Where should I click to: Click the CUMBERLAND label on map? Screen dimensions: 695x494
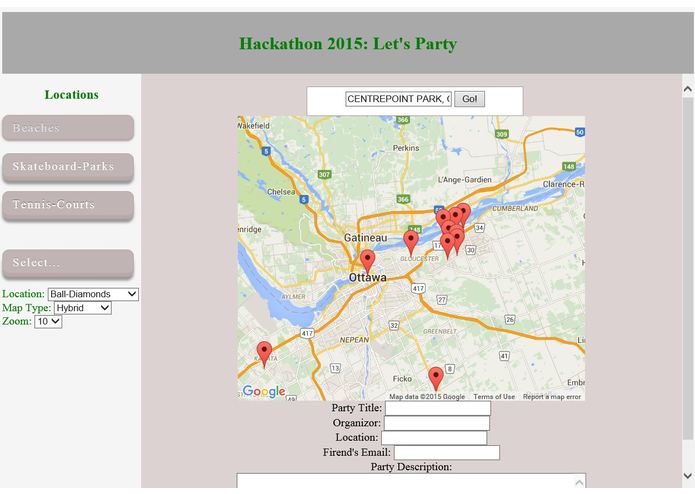(515, 208)
